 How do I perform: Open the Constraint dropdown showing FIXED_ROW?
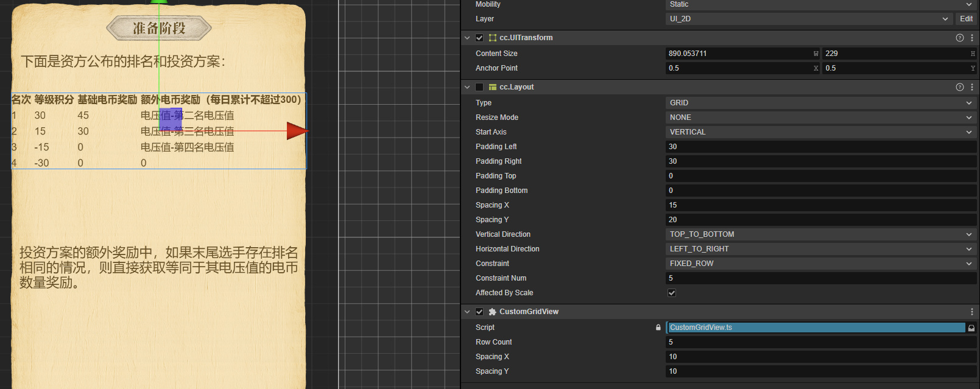click(x=821, y=264)
